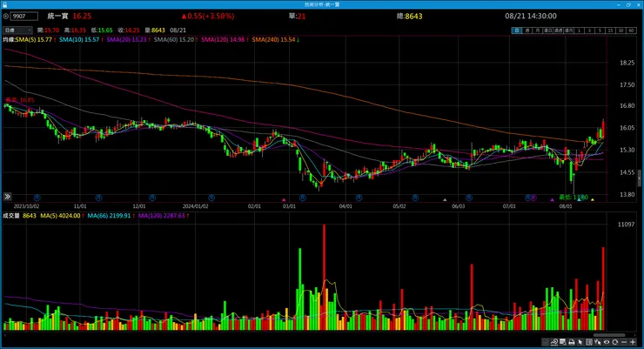The image size is (644, 349).
Task: Click the plus zoom-in icon in bottom toolbar
Action: point(633,342)
